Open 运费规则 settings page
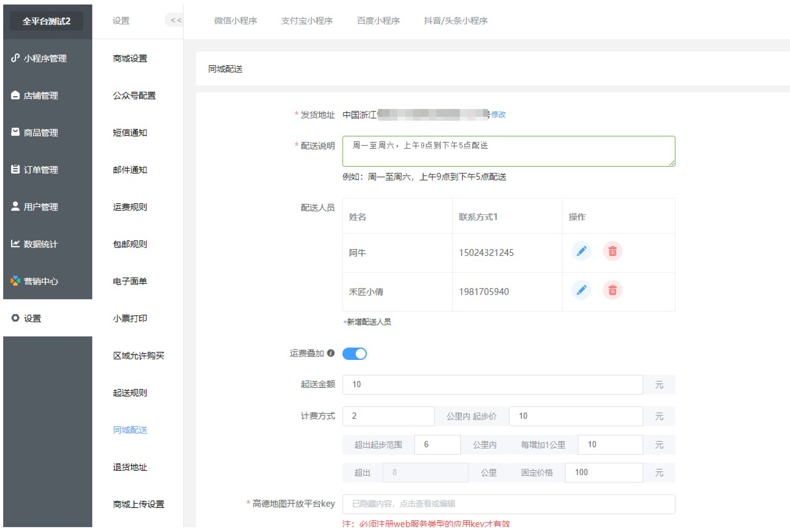Screen dimensions: 790x532 130,207
